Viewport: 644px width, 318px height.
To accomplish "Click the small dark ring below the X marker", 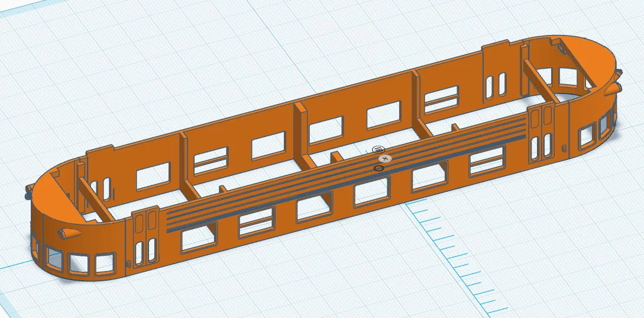I will 379,168.
